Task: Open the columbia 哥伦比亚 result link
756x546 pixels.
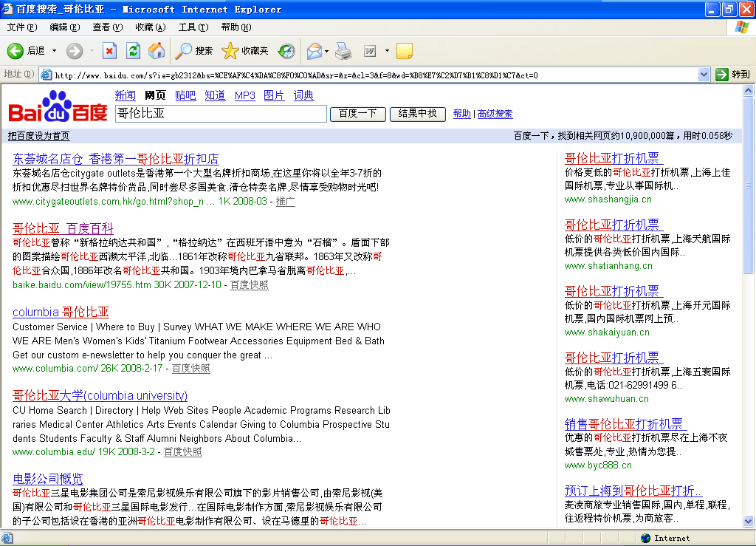Action: tap(61, 312)
